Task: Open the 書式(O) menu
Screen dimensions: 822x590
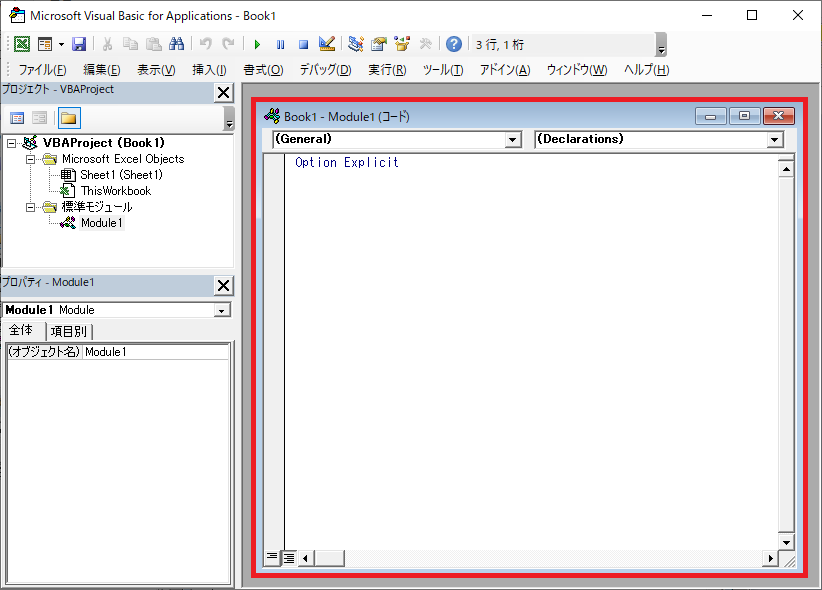Action: coord(263,70)
